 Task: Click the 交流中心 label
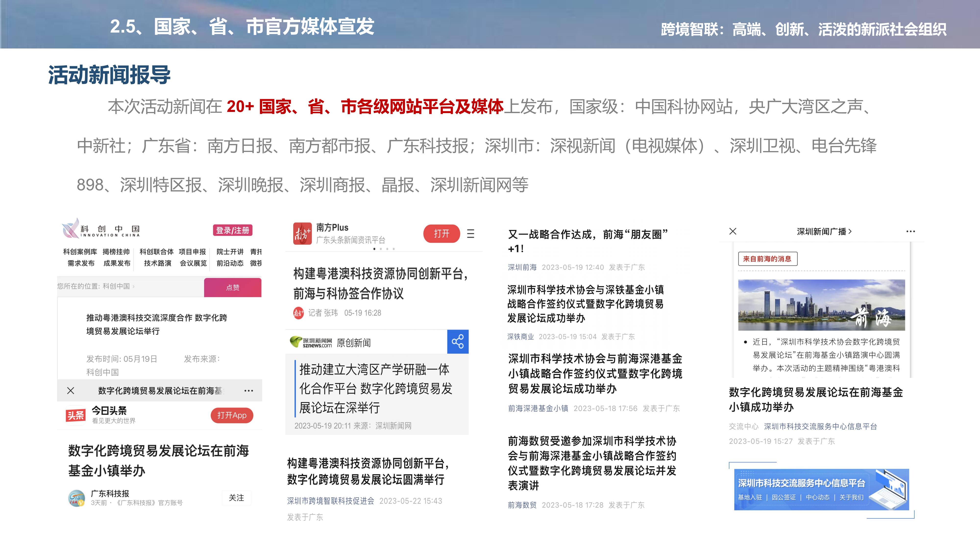[743, 426]
